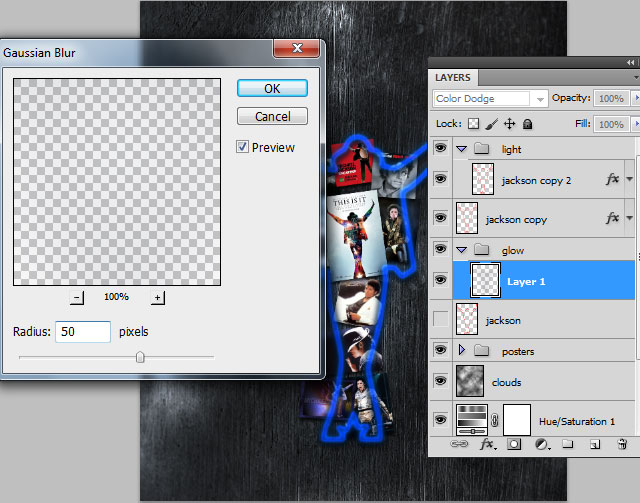Click the lock transparent pixels icon

pyautogui.click(x=473, y=123)
